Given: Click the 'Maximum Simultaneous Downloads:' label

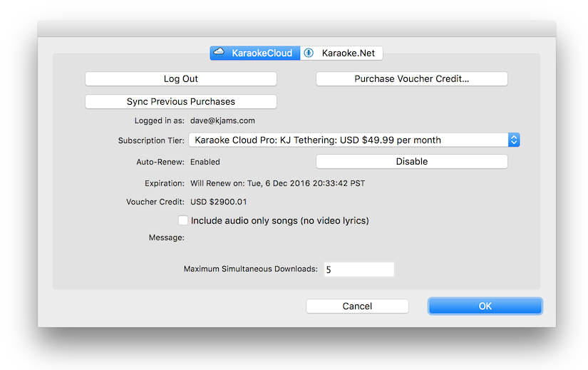Looking at the screenshot, I should click(x=250, y=269).
